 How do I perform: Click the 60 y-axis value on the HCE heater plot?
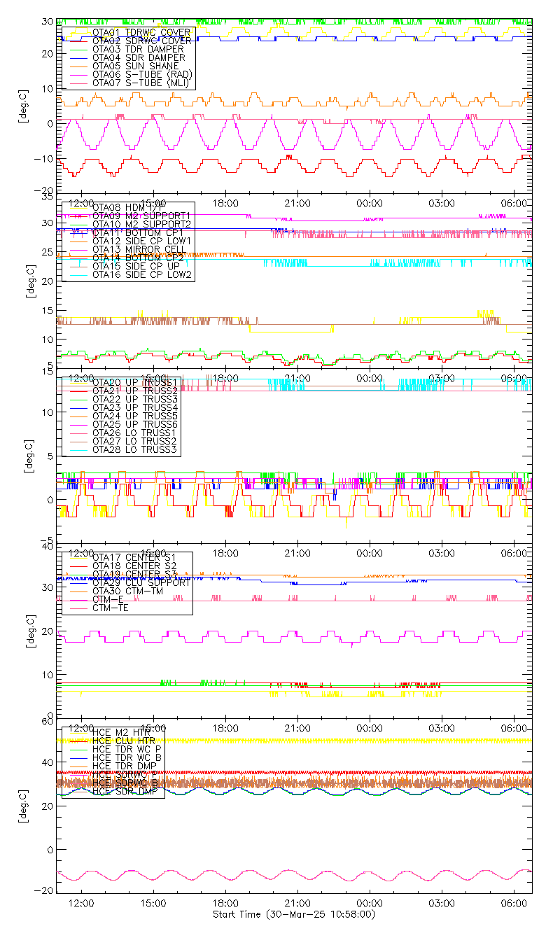[x=48, y=723]
